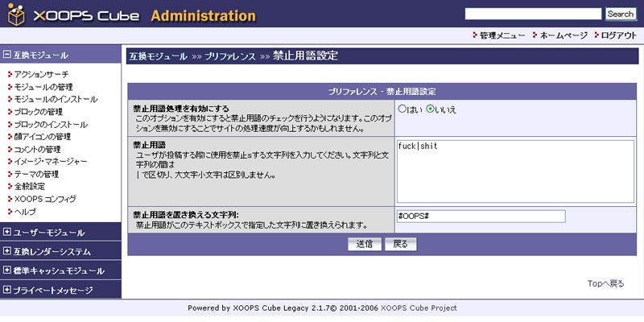Click the 戻る back button

pos(400,244)
